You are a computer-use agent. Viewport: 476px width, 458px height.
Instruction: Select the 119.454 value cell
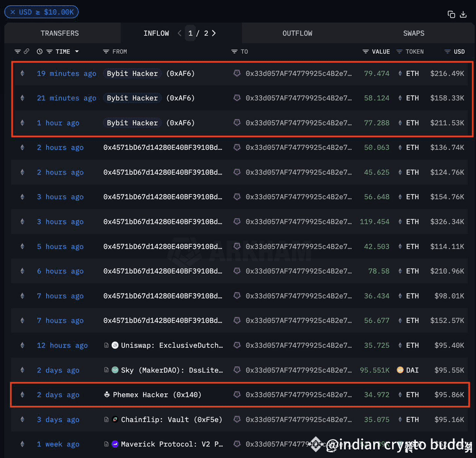coord(374,222)
